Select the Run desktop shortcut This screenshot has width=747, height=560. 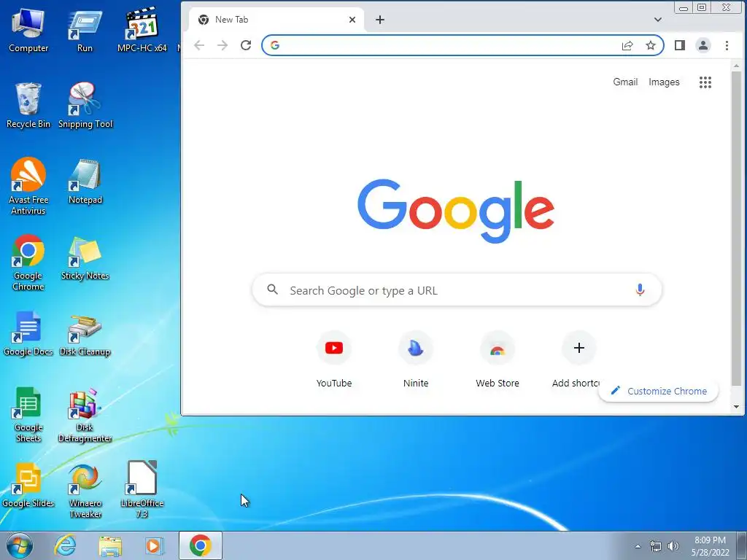click(x=85, y=31)
